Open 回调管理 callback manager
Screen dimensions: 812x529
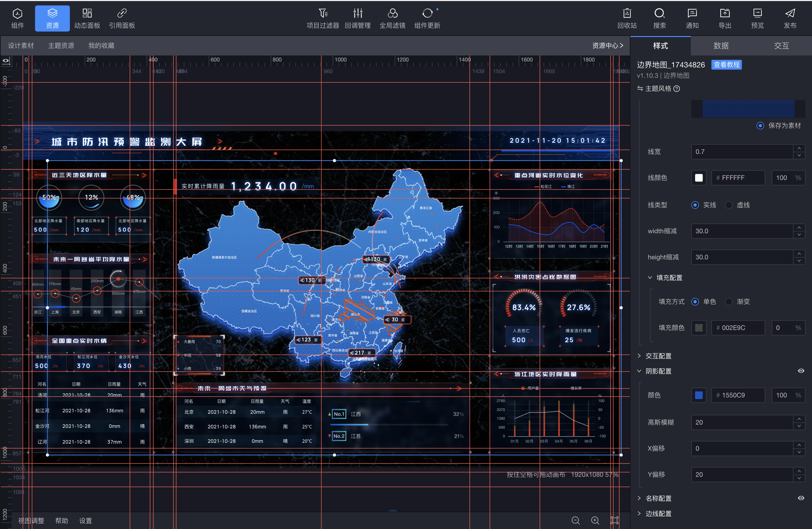click(x=357, y=14)
